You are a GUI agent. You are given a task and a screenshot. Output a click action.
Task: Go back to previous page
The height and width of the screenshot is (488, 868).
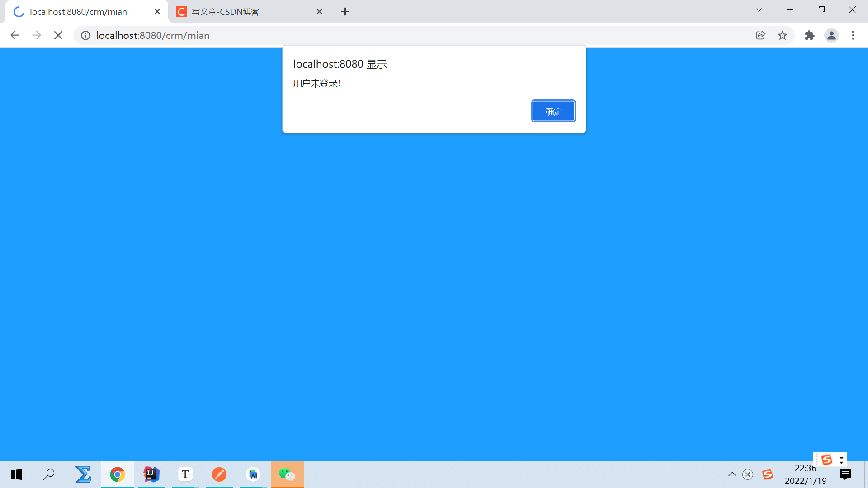point(15,35)
